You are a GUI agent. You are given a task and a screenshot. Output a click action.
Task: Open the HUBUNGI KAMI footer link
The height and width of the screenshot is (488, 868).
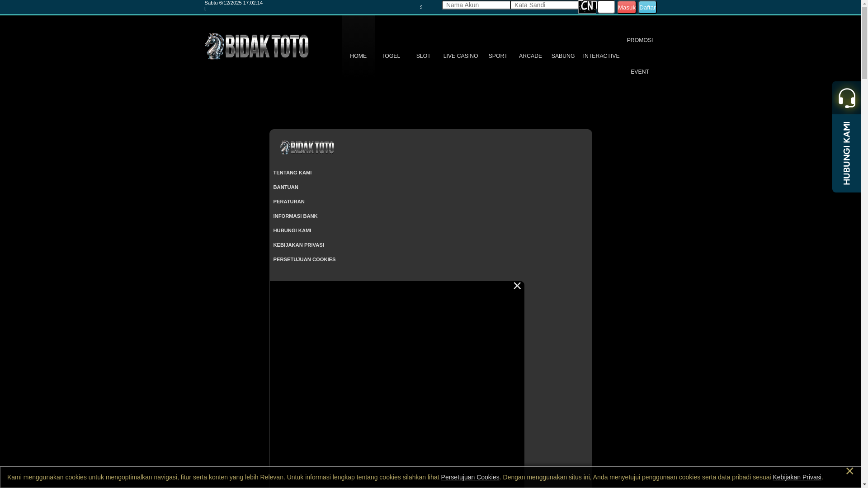pyautogui.click(x=292, y=230)
